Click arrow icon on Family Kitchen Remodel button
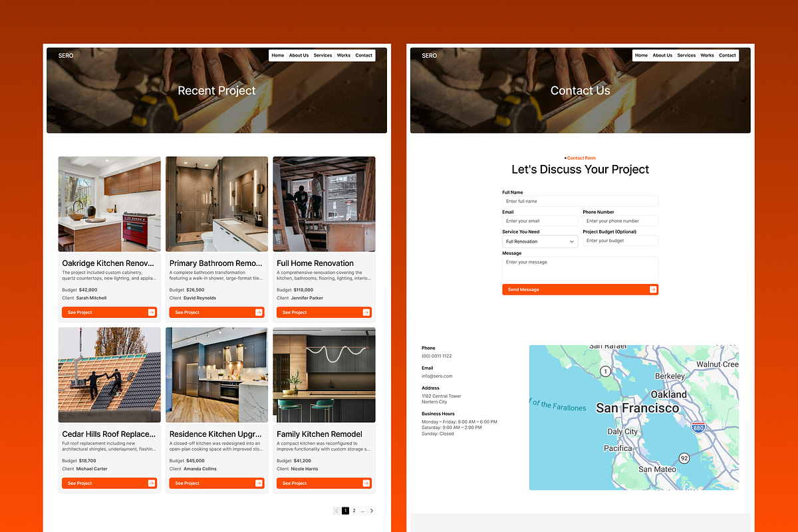Image resolution: width=798 pixels, height=532 pixels. [366, 483]
